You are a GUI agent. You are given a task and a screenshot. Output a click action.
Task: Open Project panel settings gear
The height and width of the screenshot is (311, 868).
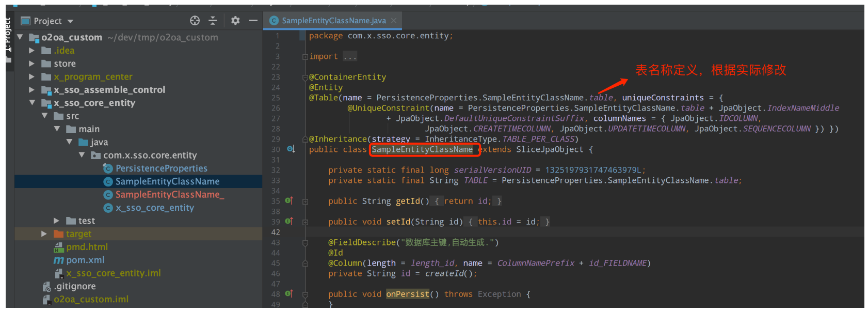pos(235,21)
